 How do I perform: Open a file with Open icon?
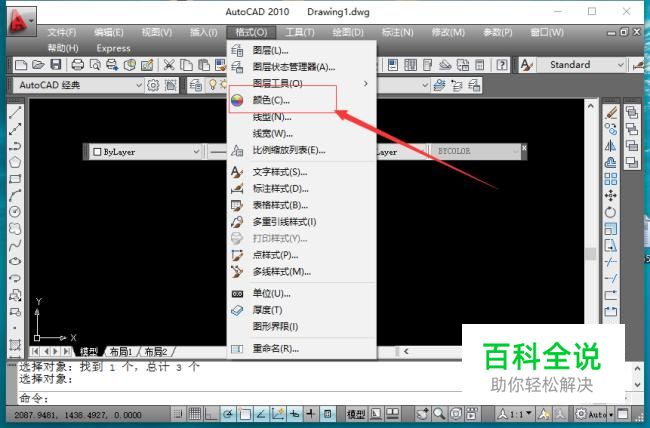pos(38,65)
